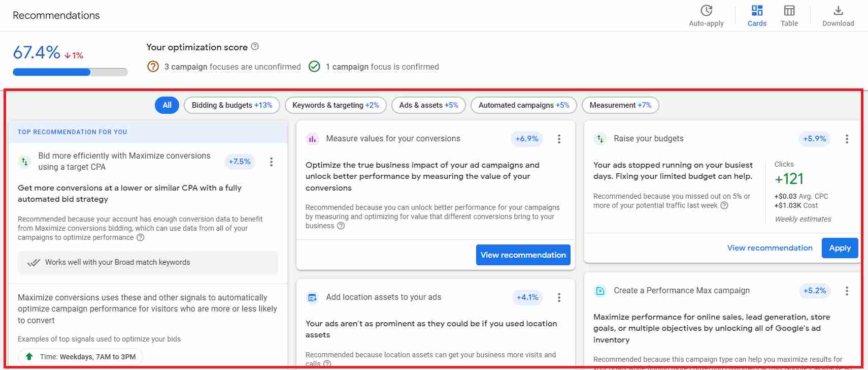Viewport: 868px width, 370px height.
Task: Click the +5.9% score badge
Action: [815, 139]
